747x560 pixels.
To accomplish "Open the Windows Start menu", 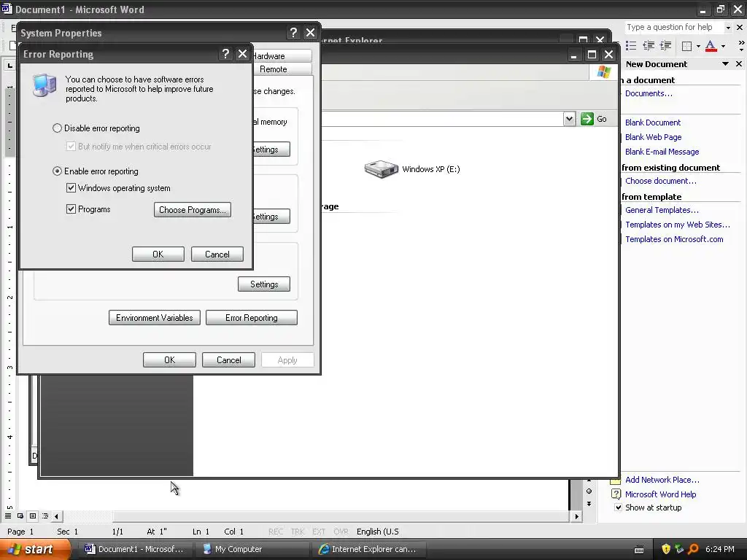I will (35, 549).
